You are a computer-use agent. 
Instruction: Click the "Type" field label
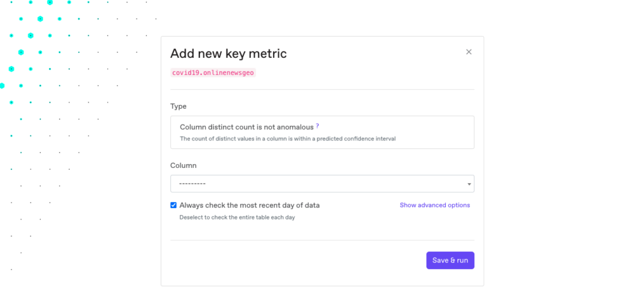[x=178, y=106]
